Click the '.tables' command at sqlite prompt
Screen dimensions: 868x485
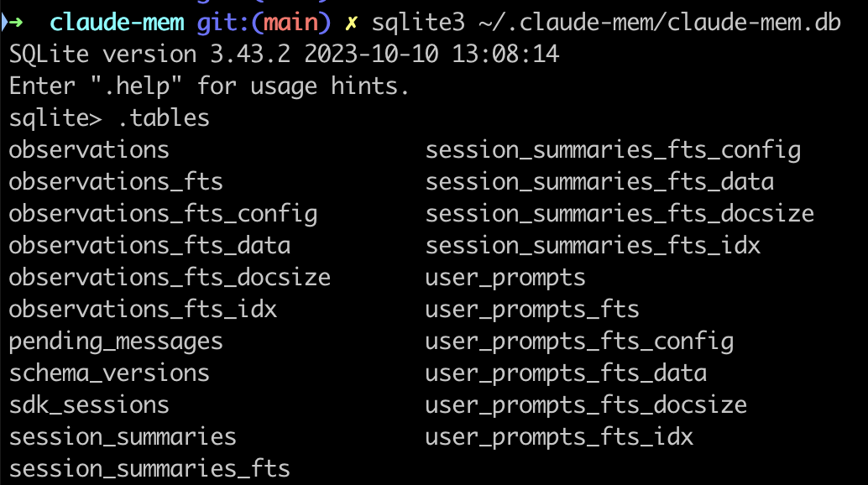coord(163,118)
